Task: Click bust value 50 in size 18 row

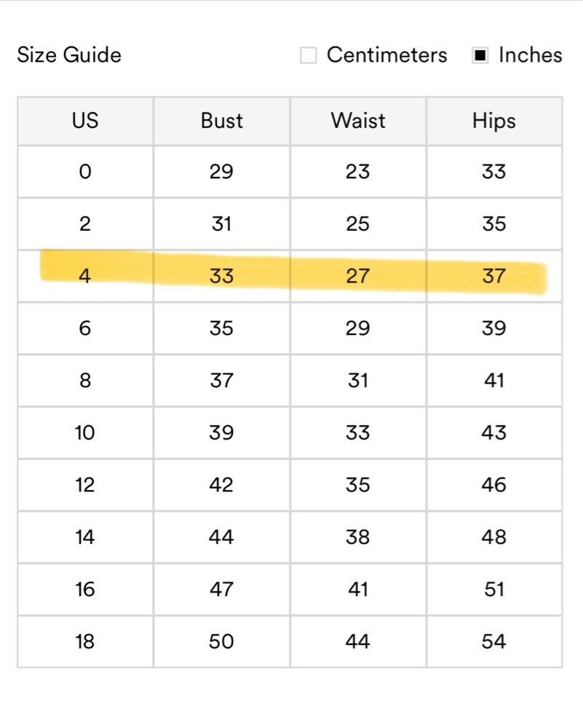Action: [221, 641]
